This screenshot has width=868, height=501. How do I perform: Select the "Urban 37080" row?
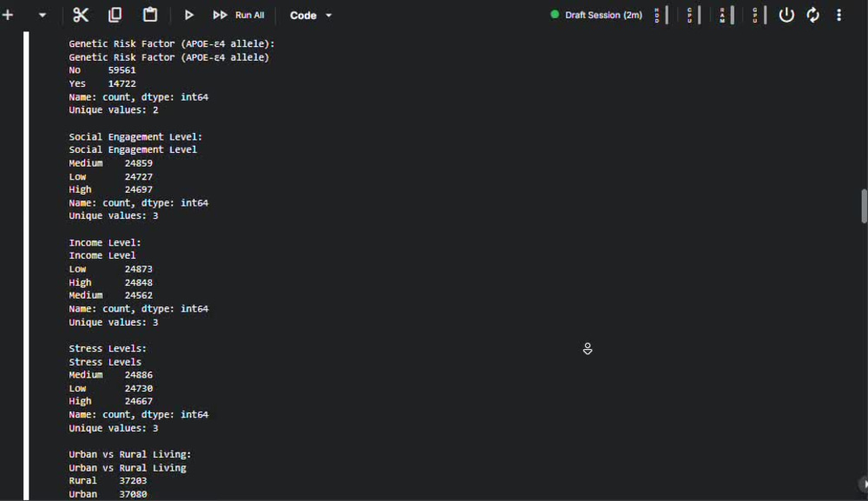click(x=108, y=494)
